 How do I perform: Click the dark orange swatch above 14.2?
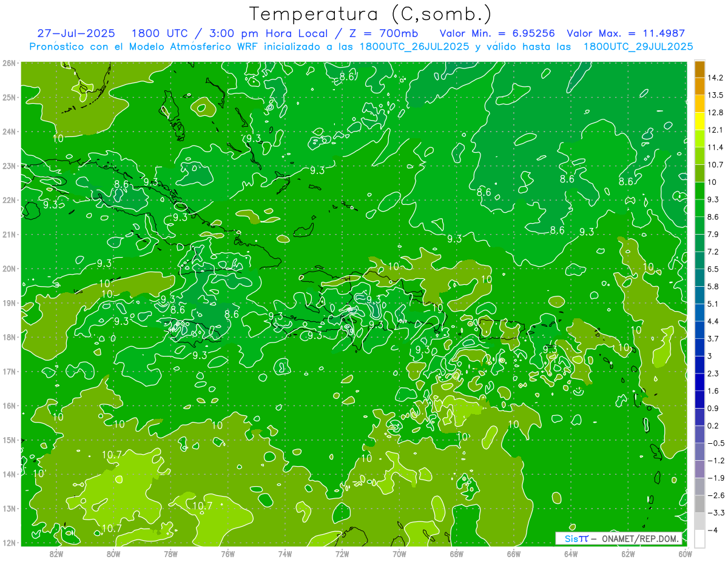tap(699, 69)
